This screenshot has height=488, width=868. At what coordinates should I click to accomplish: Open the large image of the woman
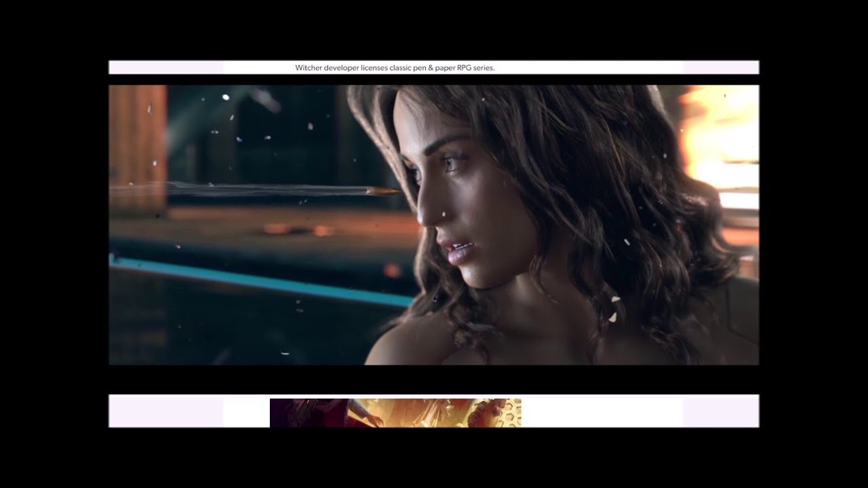tap(434, 224)
